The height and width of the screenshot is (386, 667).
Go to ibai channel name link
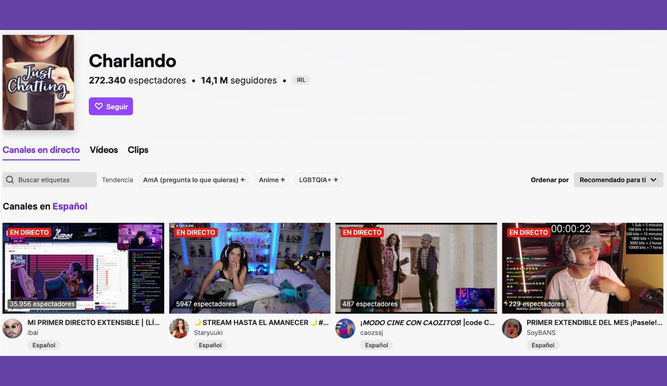click(33, 333)
